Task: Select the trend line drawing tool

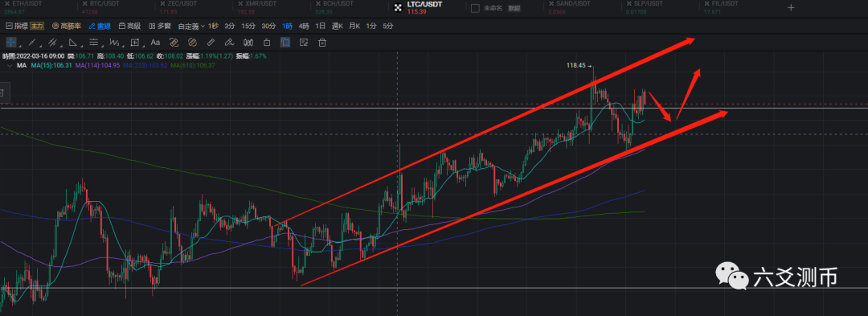Action: pyautogui.click(x=31, y=42)
